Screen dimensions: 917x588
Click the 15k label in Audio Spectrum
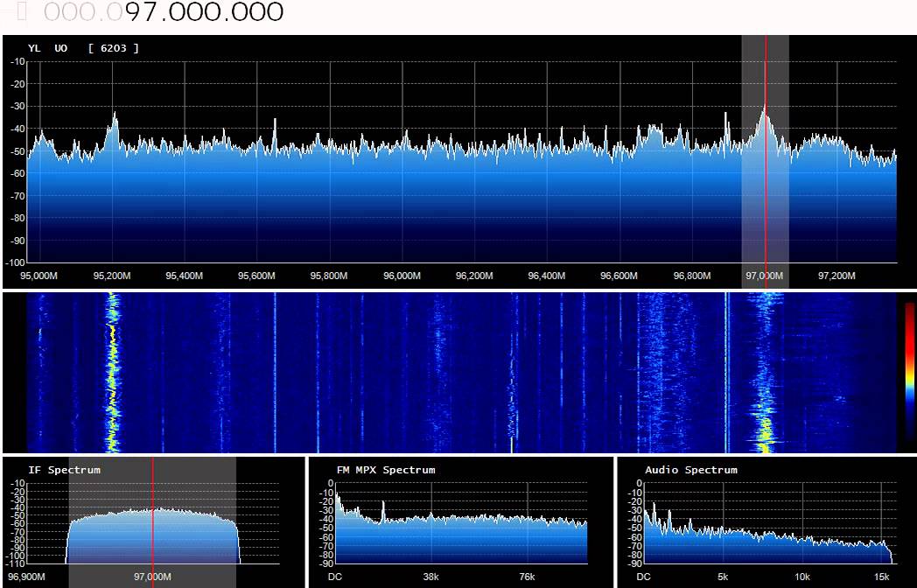pyautogui.click(x=881, y=577)
